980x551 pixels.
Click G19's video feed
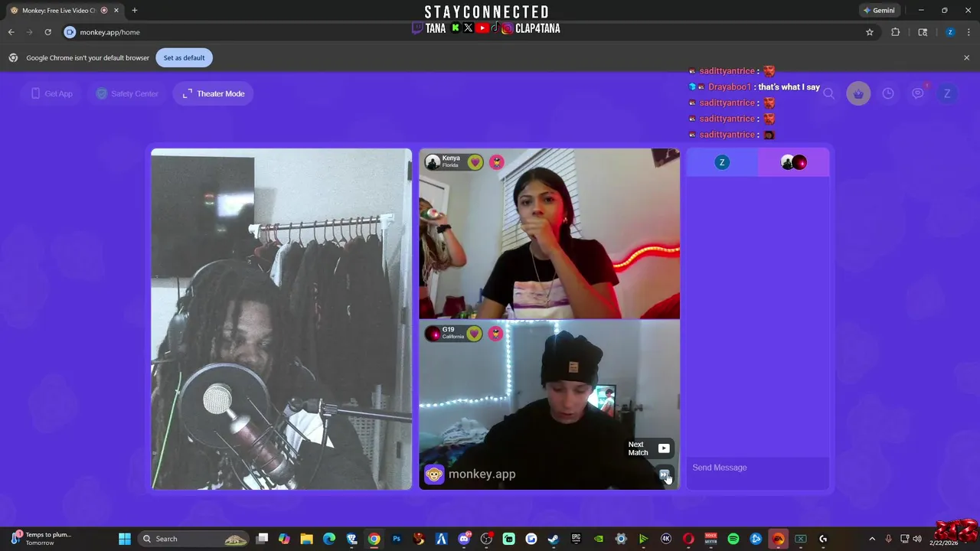coord(549,405)
